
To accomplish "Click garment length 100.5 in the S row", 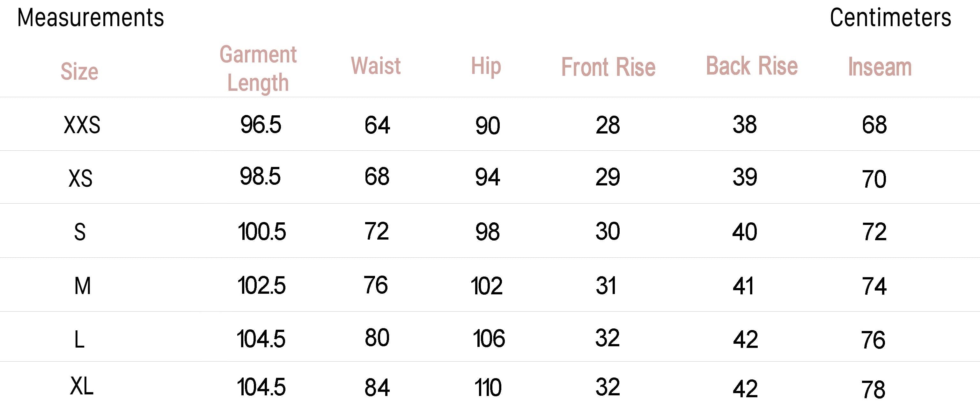I will 262,231.
